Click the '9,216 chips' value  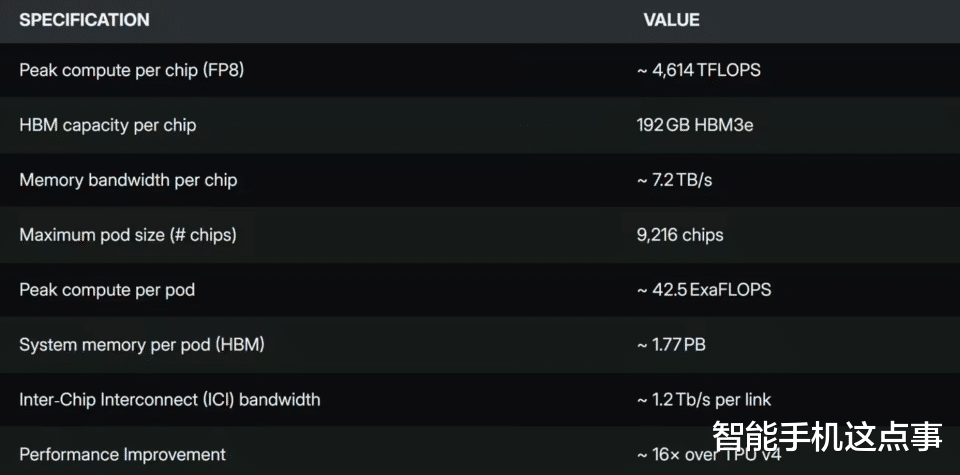[x=680, y=235]
